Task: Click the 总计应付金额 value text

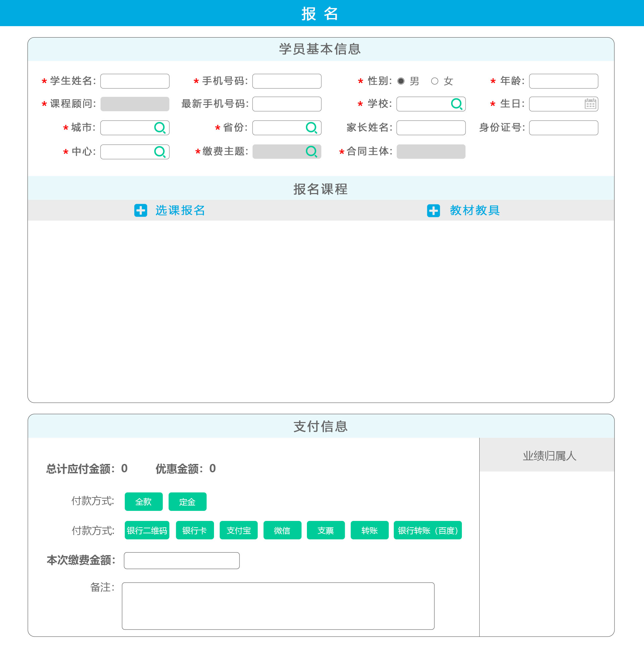Action: tap(124, 468)
